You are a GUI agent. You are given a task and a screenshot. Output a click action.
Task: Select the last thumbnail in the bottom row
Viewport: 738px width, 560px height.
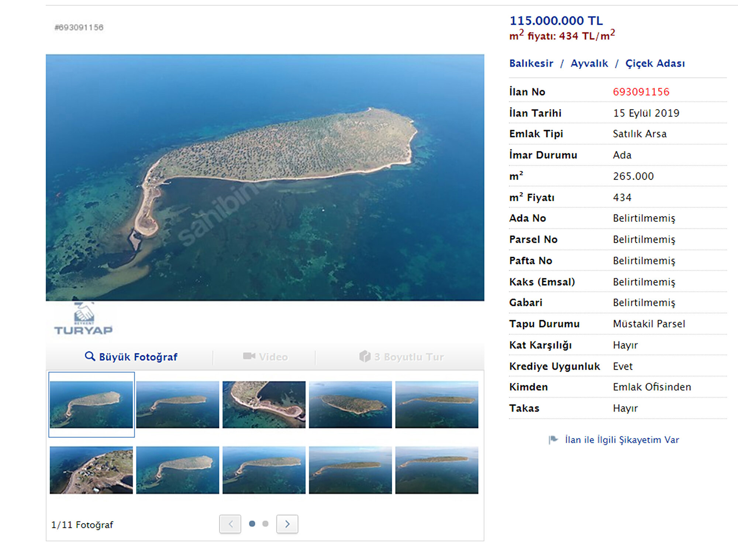tap(437, 470)
